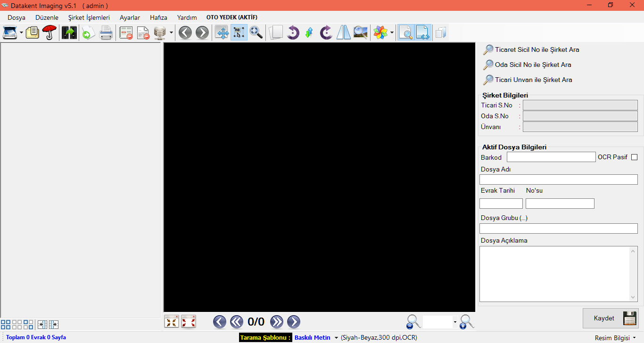Select the pan/move arrows tool
This screenshot has width=644, height=343.
pyautogui.click(x=222, y=33)
